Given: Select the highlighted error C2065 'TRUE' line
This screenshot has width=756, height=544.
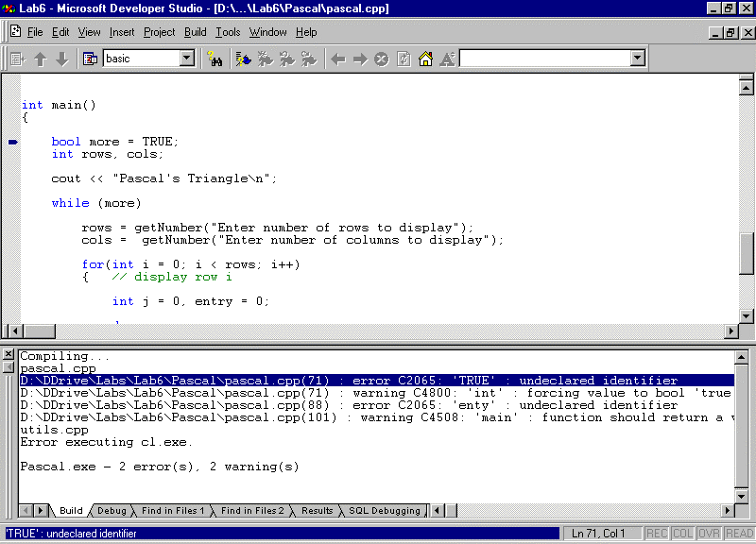Looking at the screenshot, I should point(376,381).
